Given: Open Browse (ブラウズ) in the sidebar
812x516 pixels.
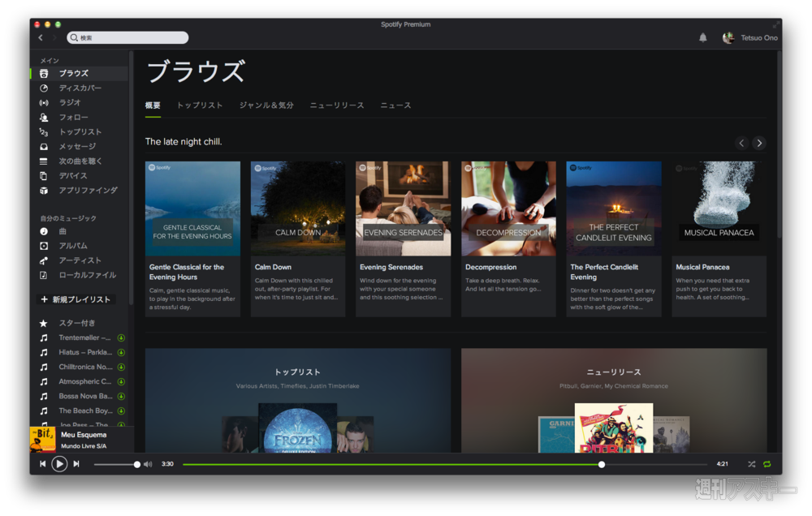Looking at the screenshot, I should point(79,74).
